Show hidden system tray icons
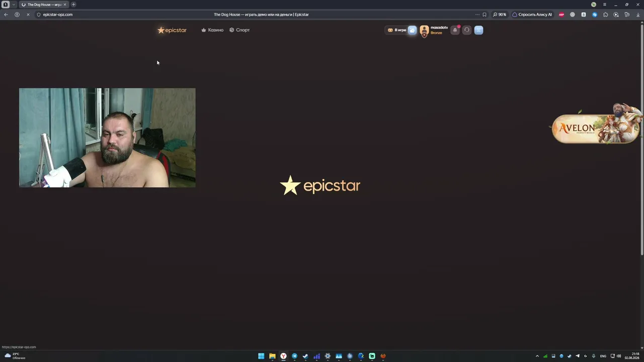Image resolution: width=644 pixels, height=362 pixels. click(537, 356)
